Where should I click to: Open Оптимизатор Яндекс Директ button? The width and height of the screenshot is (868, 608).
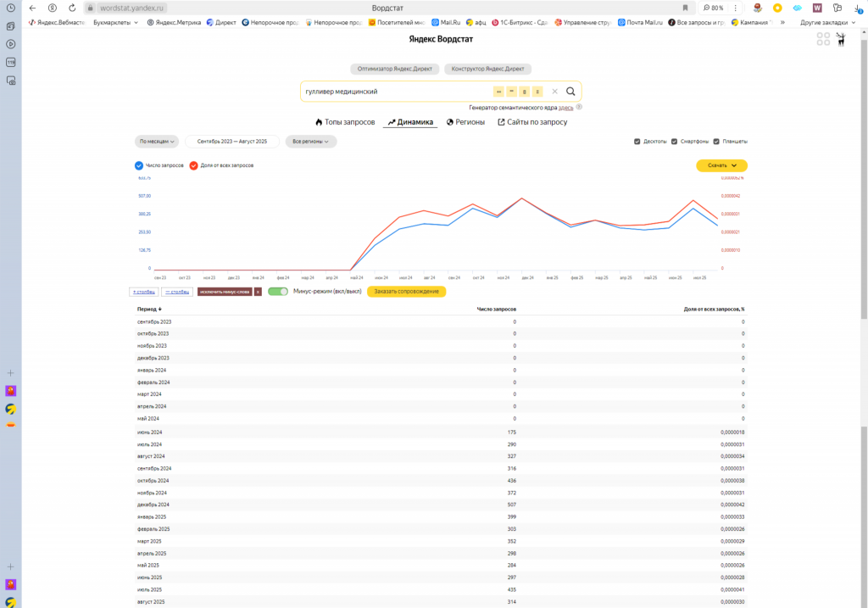tap(394, 69)
